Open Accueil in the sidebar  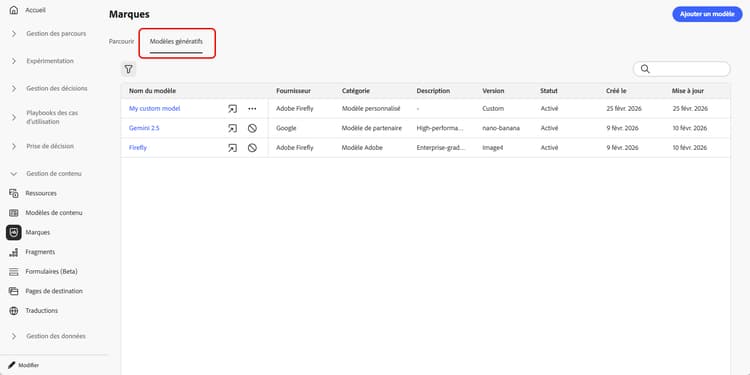(x=35, y=10)
